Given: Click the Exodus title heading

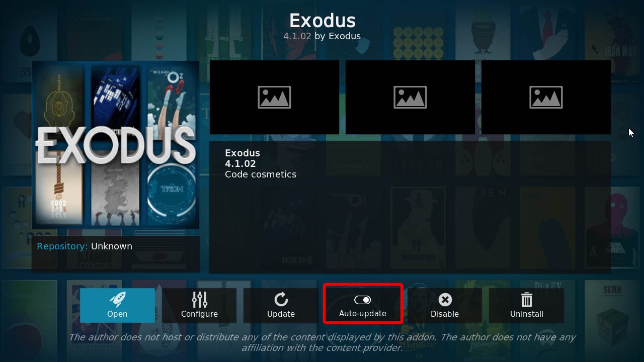Looking at the screenshot, I should [x=323, y=21].
